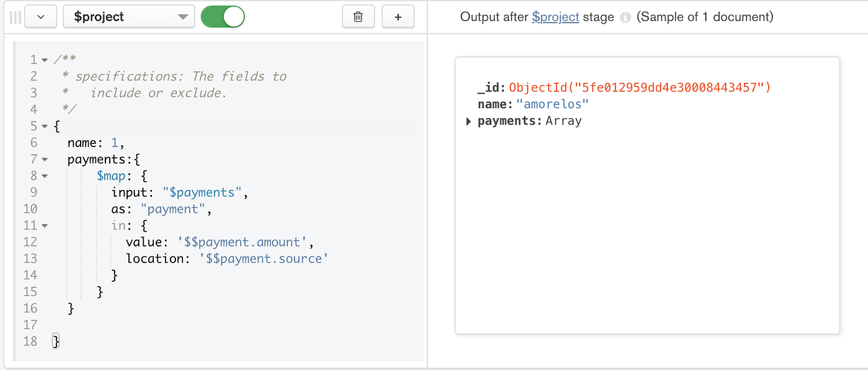Collapse the side panel via hamburger icon

(x=14, y=17)
